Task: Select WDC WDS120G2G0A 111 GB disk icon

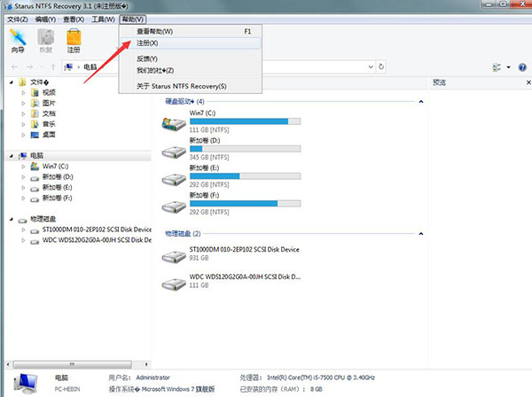Action: 174,284
